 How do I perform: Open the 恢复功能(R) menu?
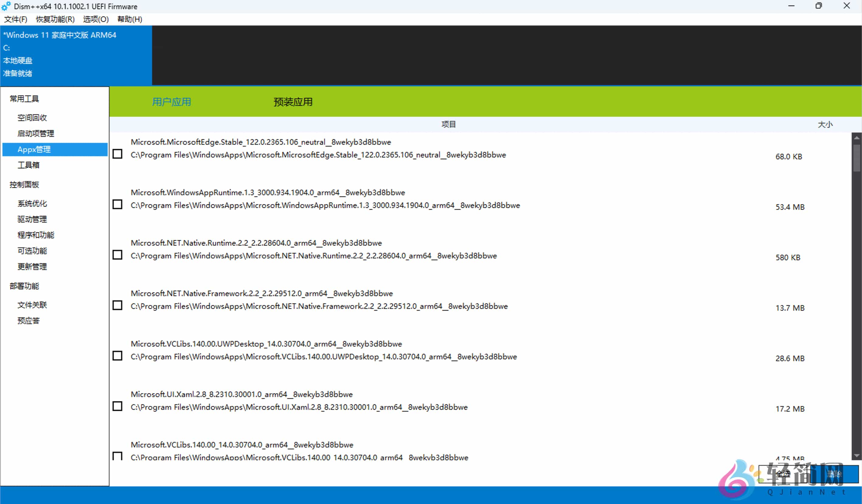[55, 19]
